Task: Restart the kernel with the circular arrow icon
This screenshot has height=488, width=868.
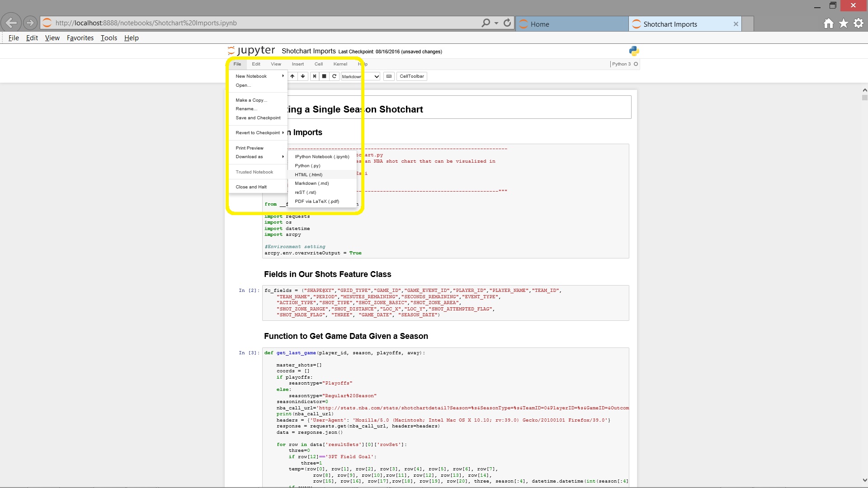Action: click(334, 76)
